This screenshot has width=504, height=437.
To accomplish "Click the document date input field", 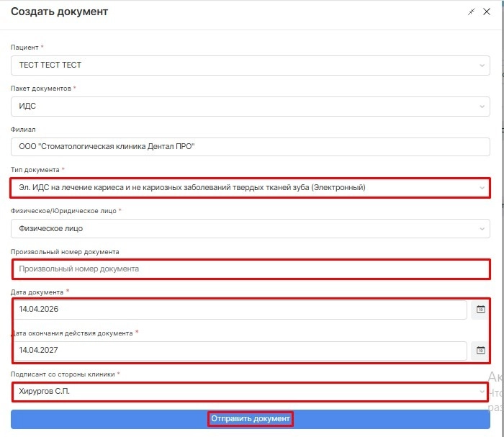I will [239, 310].
